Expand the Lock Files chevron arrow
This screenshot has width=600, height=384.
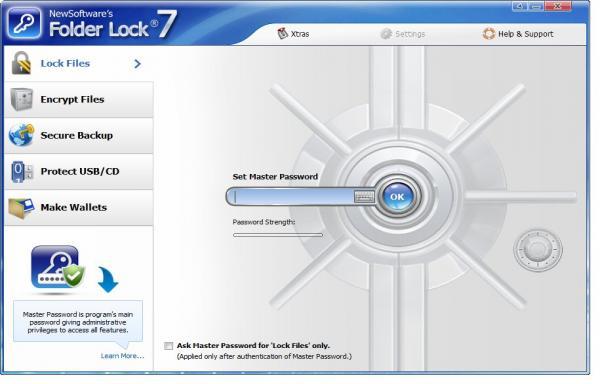[138, 63]
